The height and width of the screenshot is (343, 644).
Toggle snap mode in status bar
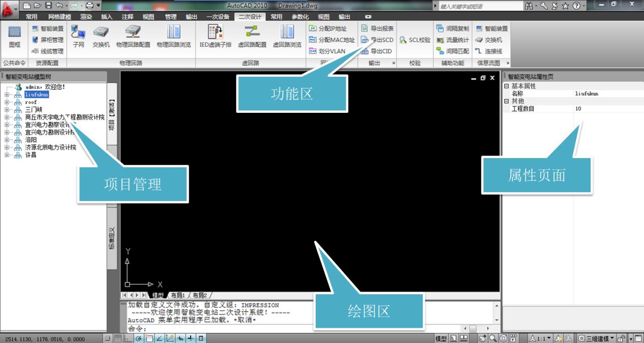108,338
